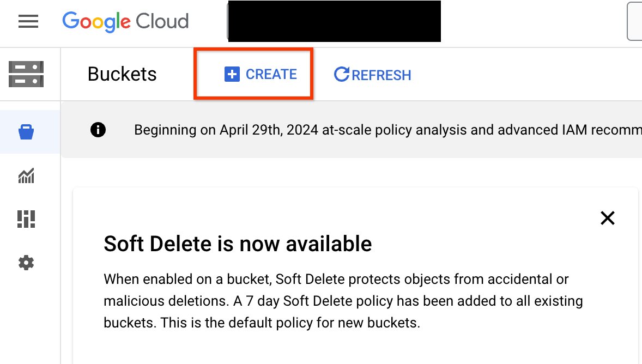This screenshot has width=642, height=364.
Task: Open Monitoring via the chart icon
Action: click(25, 175)
